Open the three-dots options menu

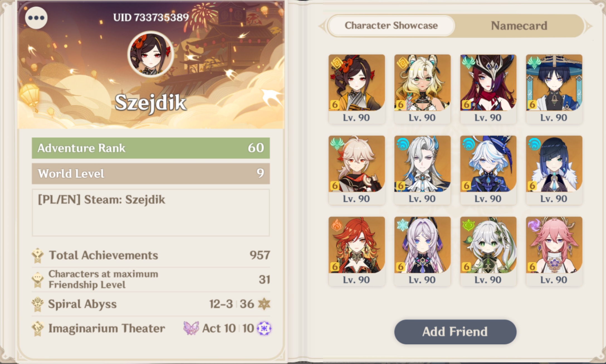(x=36, y=18)
